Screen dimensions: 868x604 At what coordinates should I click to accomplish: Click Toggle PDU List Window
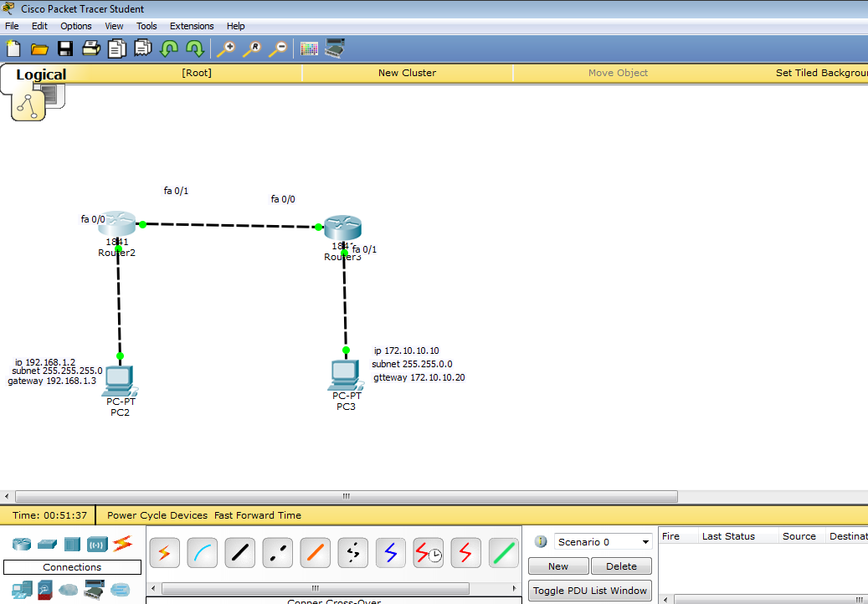pyautogui.click(x=589, y=590)
